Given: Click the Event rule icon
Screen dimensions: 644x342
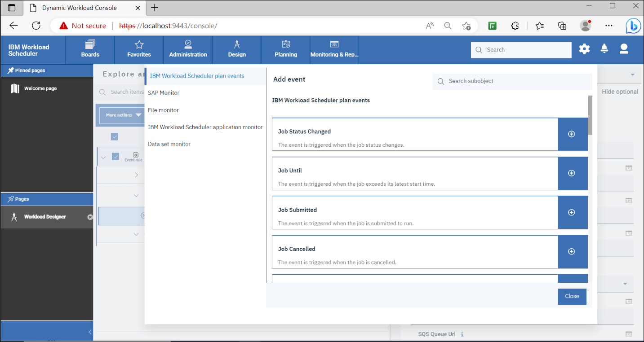Looking at the screenshot, I should click(135, 154).
